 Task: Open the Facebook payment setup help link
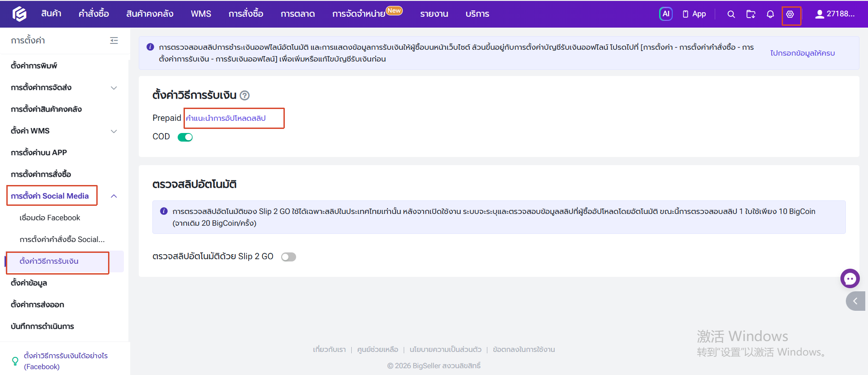(x=66, y=361)
